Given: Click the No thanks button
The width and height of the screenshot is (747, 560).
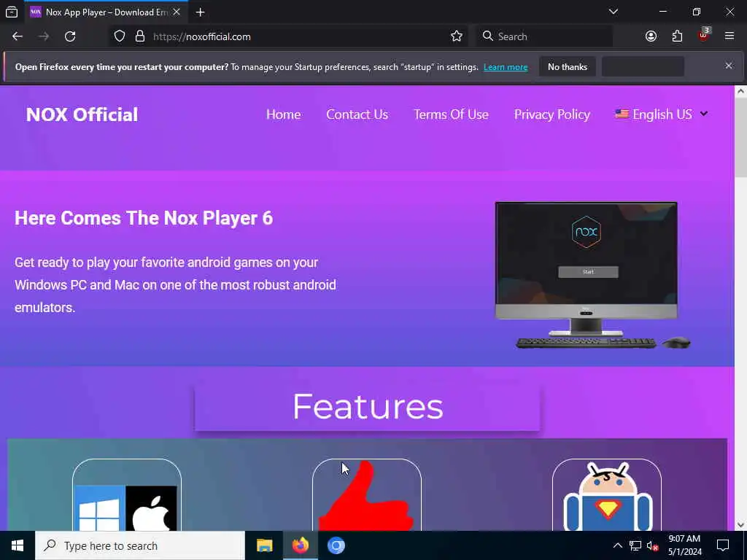Looking at the screenshot, I should coord(568,66).
